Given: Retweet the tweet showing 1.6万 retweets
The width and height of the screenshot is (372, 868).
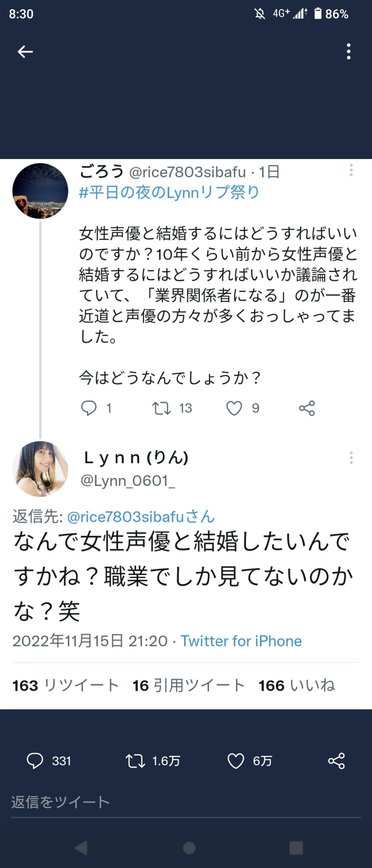Looking at the screenshot, I should [x=135, y=761].
